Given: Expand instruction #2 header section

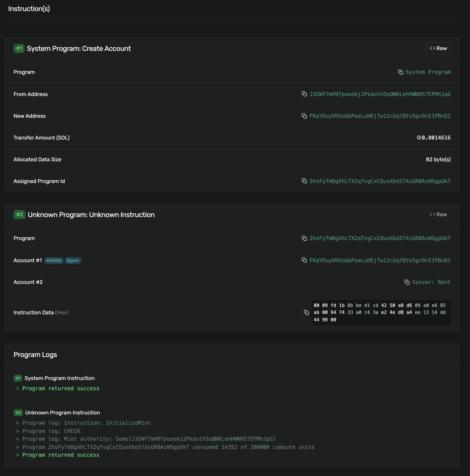Looking at the screenshot, I should 91,215.
